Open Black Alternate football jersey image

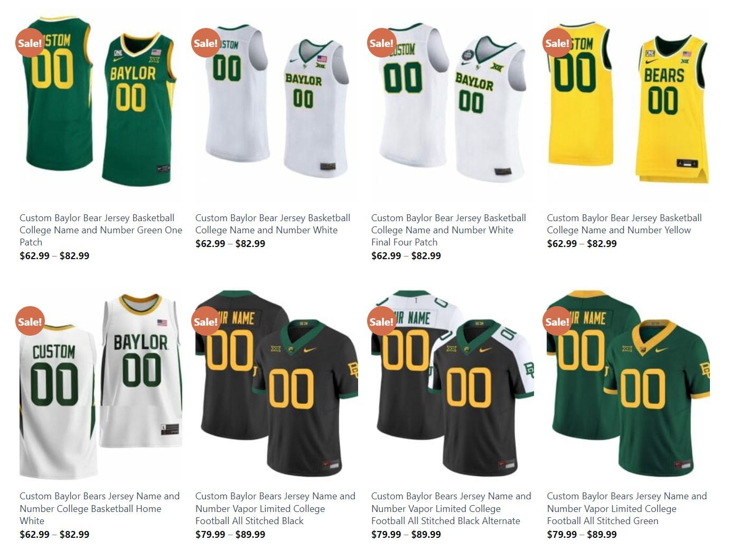pyautogui.click(x=453, y=383)
